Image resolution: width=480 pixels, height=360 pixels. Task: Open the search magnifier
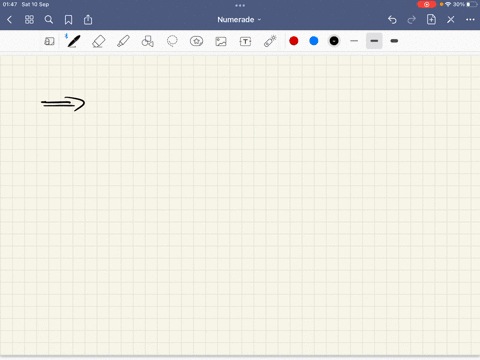coord(49,20)
